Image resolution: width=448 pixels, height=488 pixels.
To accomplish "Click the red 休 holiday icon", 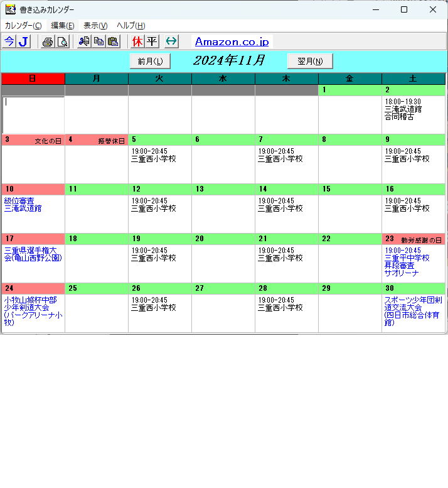I will [x=137, y=41].
